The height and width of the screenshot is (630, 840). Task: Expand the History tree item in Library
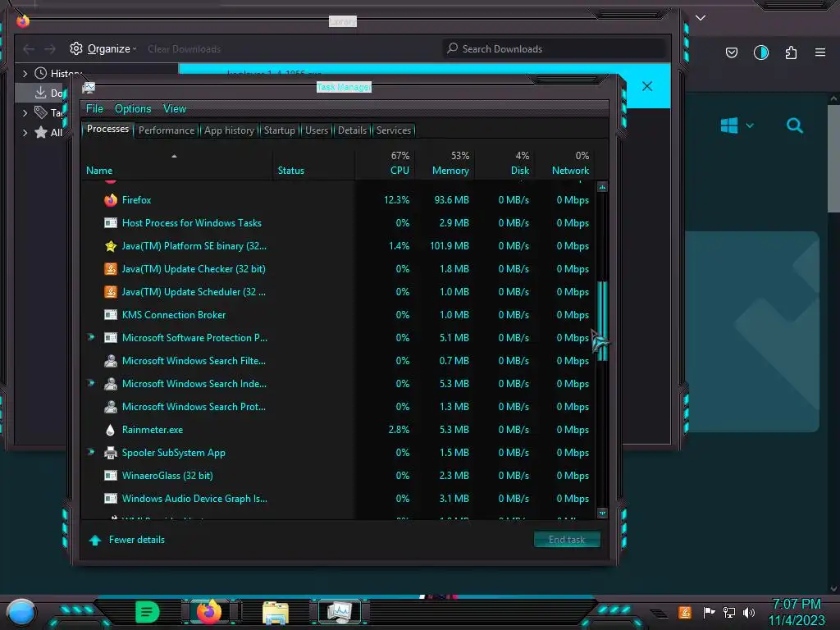25,73
